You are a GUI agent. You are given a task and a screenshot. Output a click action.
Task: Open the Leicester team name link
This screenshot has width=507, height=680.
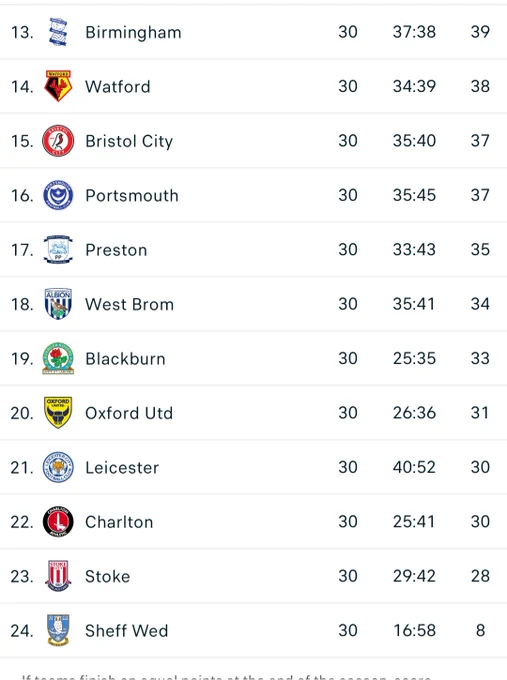pos(122,468)
